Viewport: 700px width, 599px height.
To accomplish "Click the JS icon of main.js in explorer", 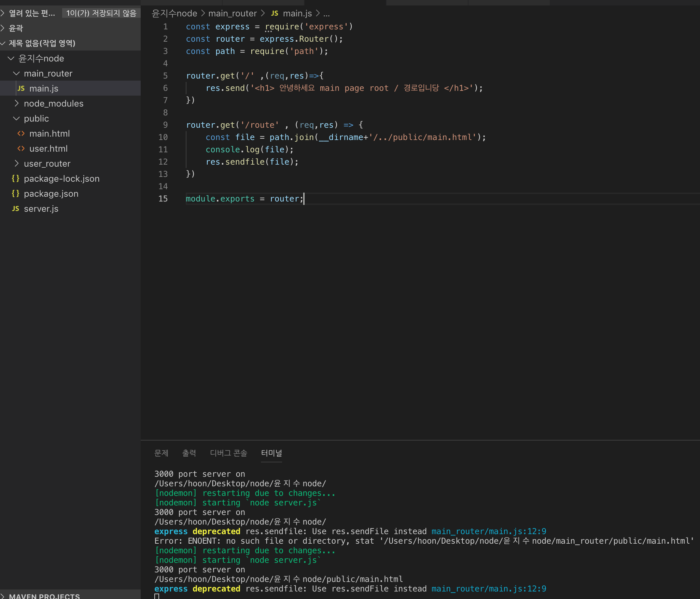I will point(21,88).
